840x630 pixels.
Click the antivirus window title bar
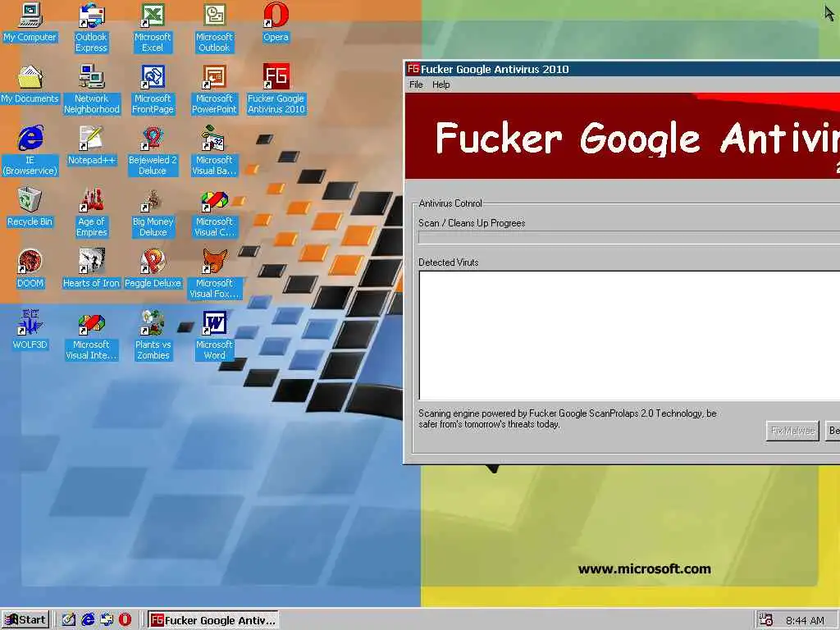623,69
